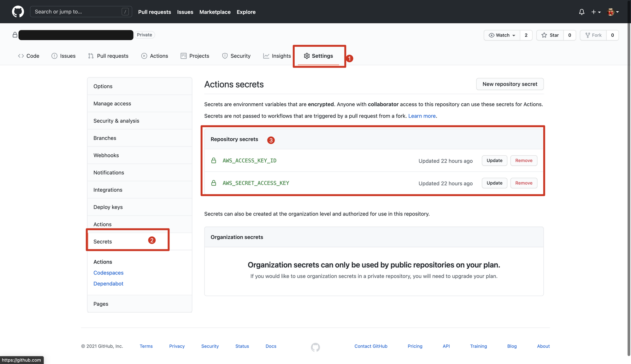Click the GitHub Octocat logo in header
Image resolution: width=631 pixels, height=364 pixels.
[x=18, y=12]
